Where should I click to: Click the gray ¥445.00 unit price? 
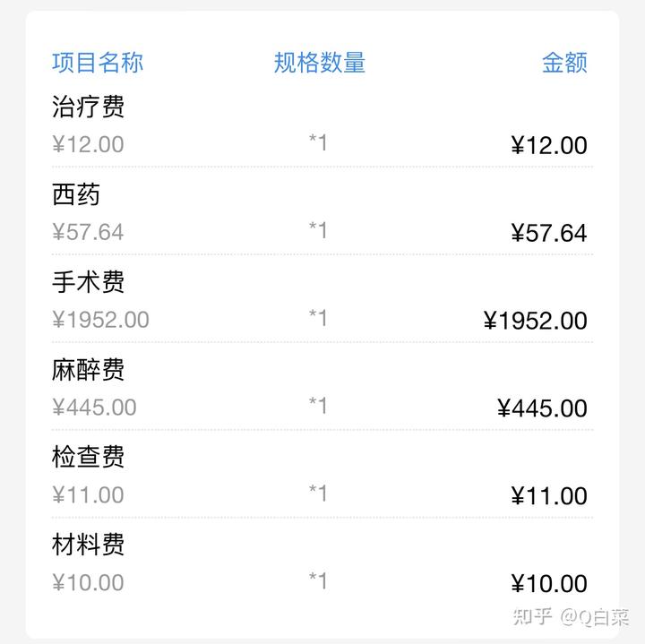click(94, 408)
